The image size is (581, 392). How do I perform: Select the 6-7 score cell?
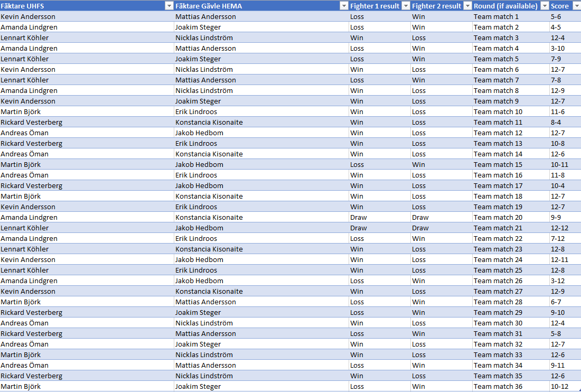566,302
